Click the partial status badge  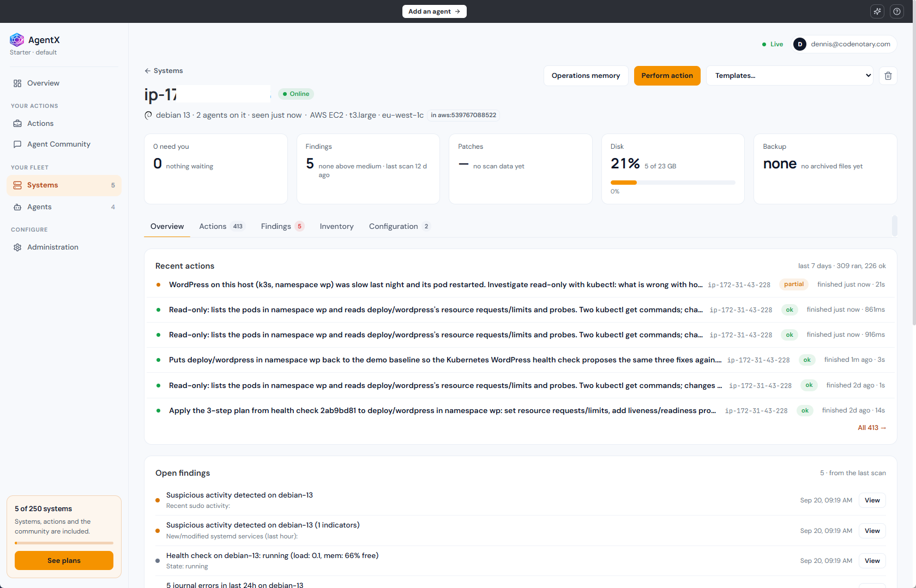click(x=794, y=284)
